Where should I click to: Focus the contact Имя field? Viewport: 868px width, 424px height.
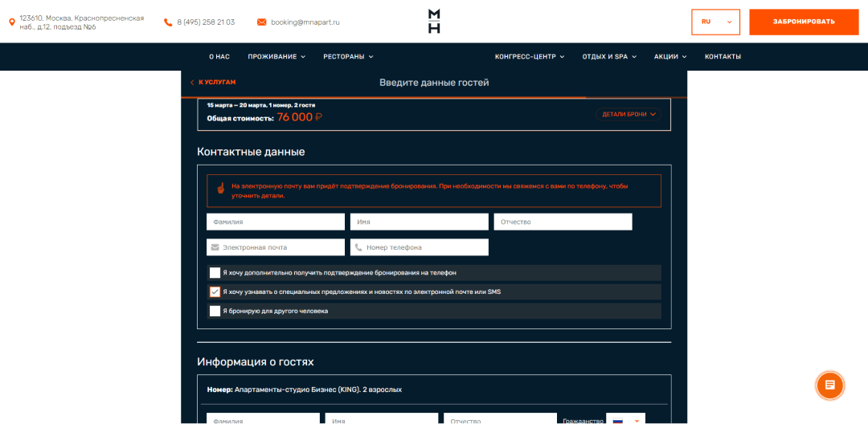[x=419, y=222]
